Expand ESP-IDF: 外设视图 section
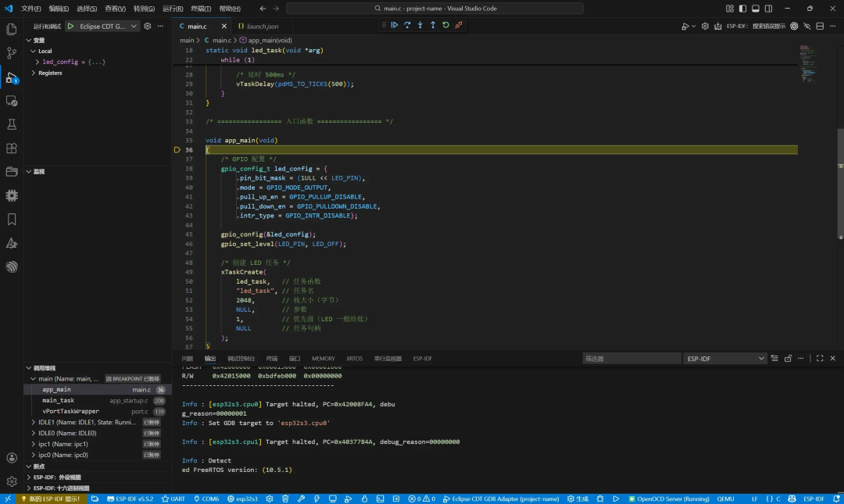The width and height of the screenshot is (844, 504). (x=29, y=477)
